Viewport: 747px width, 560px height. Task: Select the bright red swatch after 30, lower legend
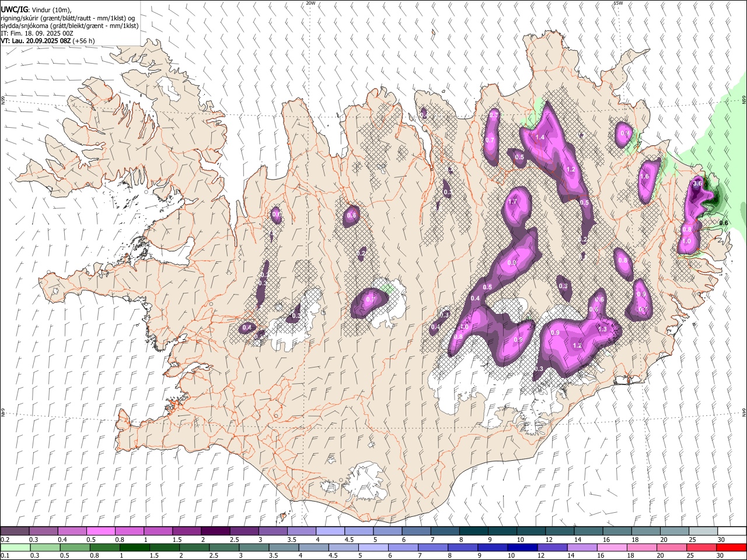731,548
